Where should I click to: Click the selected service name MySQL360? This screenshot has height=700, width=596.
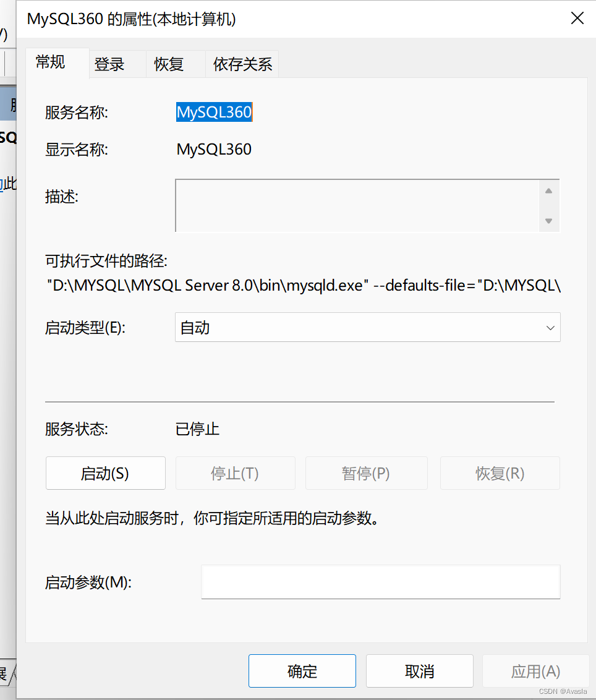[215, 112]
